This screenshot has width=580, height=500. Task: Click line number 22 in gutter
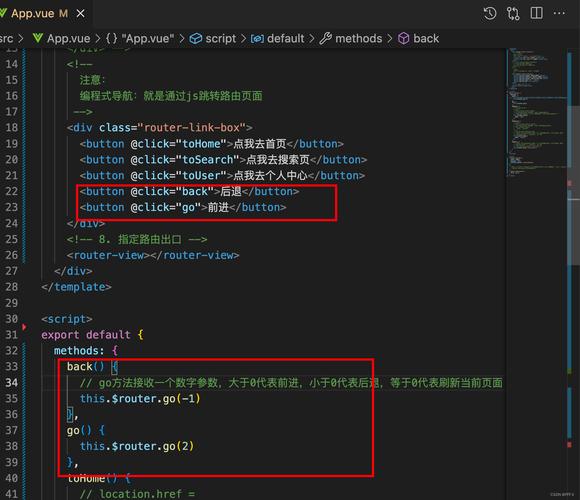11,191
